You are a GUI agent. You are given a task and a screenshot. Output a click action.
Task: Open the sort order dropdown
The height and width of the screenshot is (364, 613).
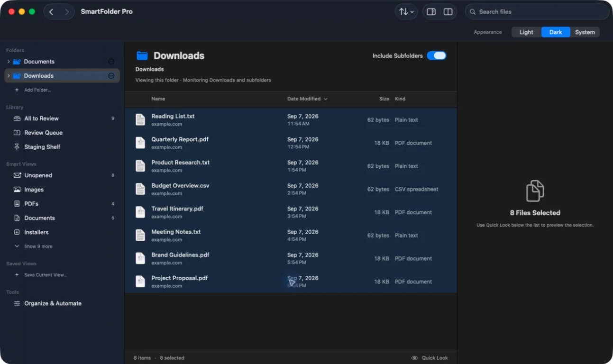pos(406,12)
